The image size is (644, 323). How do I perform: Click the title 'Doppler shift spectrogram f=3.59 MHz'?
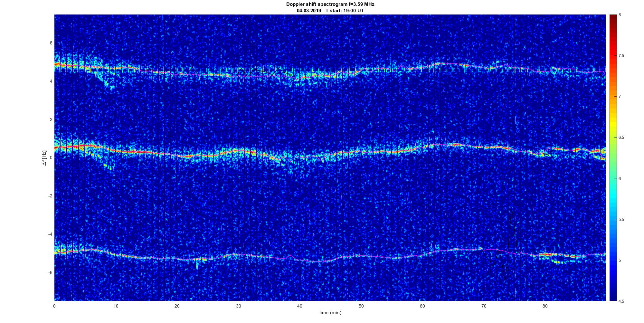coord(330,4)
